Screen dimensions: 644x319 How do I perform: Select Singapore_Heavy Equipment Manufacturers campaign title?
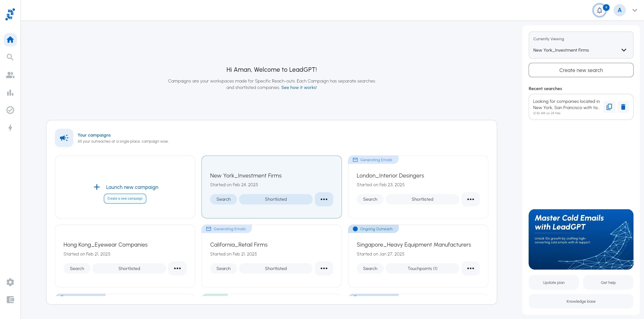pos(414,245)
